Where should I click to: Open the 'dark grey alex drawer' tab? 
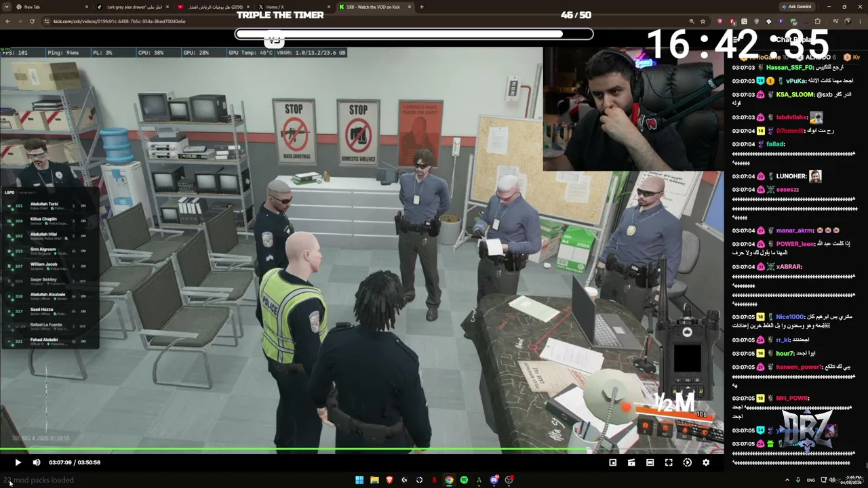132,7
